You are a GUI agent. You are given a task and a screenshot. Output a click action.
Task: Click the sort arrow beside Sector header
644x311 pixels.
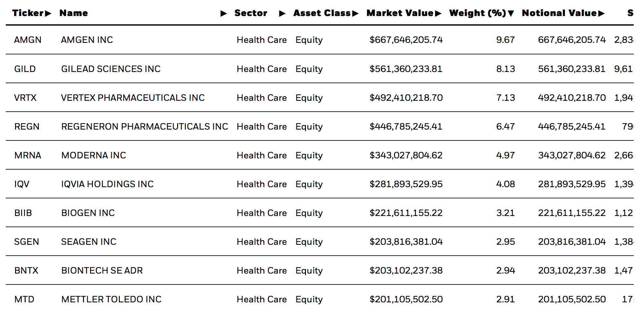point(282,13)
